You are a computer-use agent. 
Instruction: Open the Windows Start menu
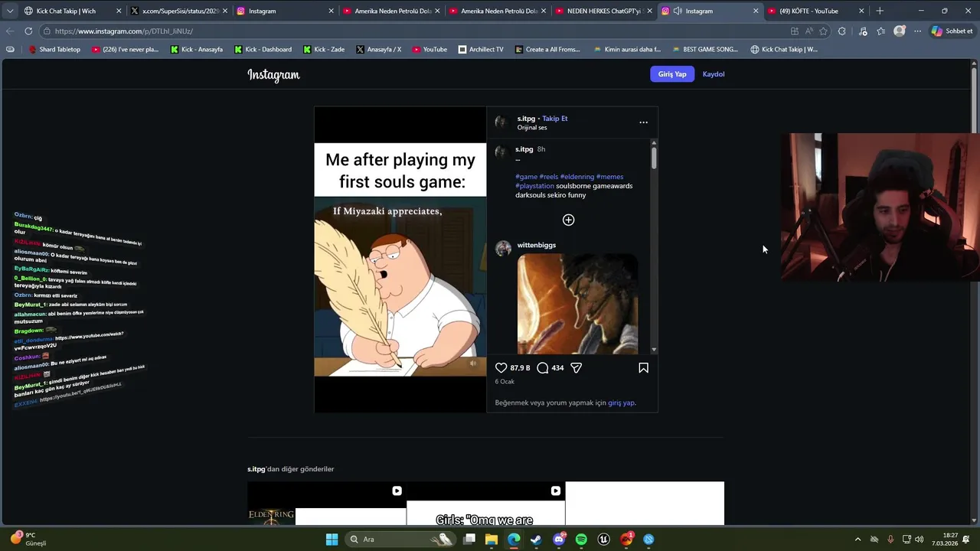[332, 540]
